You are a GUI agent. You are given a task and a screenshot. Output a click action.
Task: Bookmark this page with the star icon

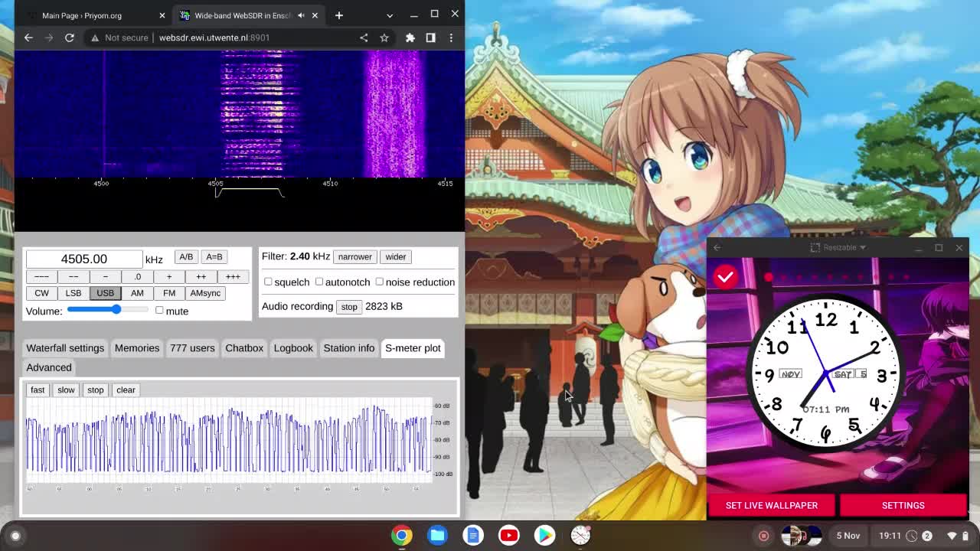click(384, 37)
